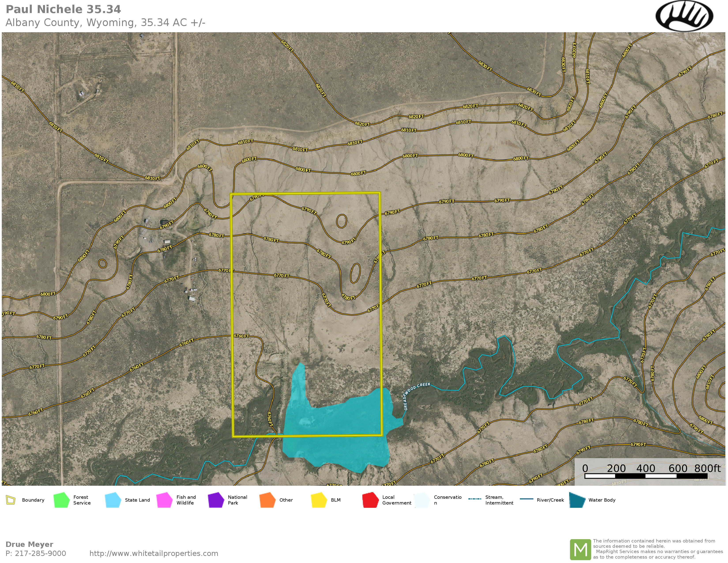Click the Stream, Intermittent dashed line symbol
Image resolution: width=728 pixels, height=563 pixels.
[475, 499]
